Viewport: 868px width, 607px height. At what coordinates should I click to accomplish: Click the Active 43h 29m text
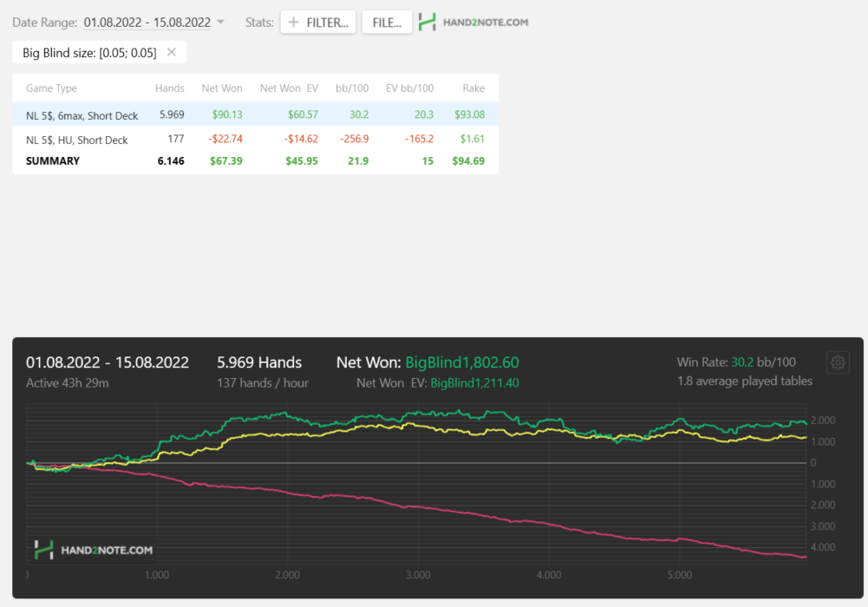point(67,383)
